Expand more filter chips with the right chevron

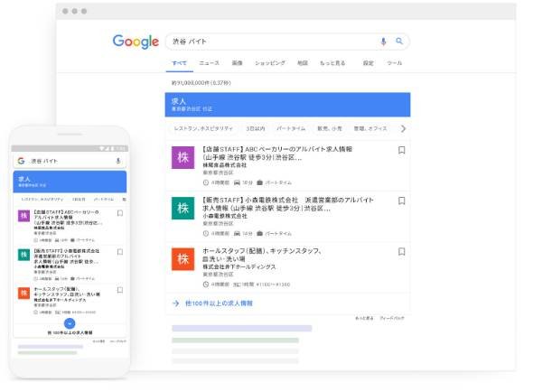(403, 128)
